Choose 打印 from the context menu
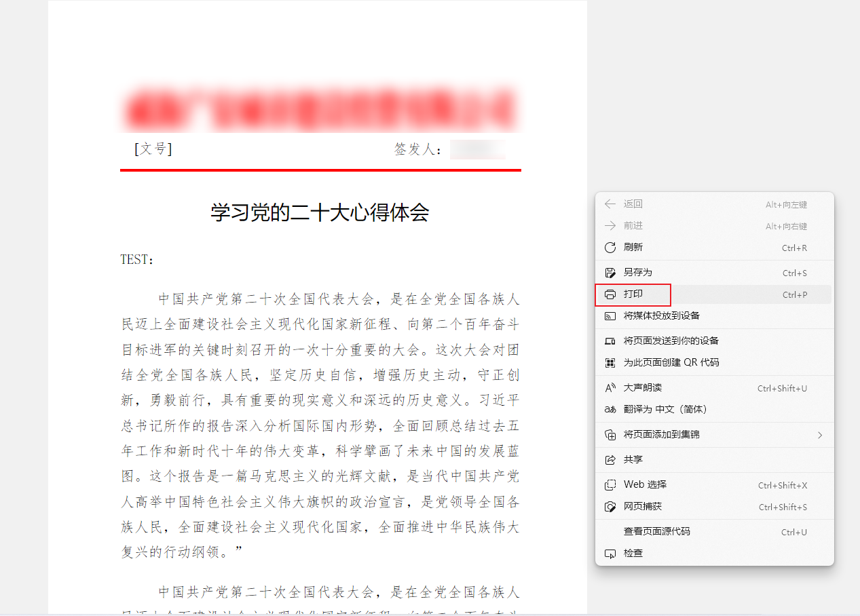The image size is (860, 616). [633, 294]
